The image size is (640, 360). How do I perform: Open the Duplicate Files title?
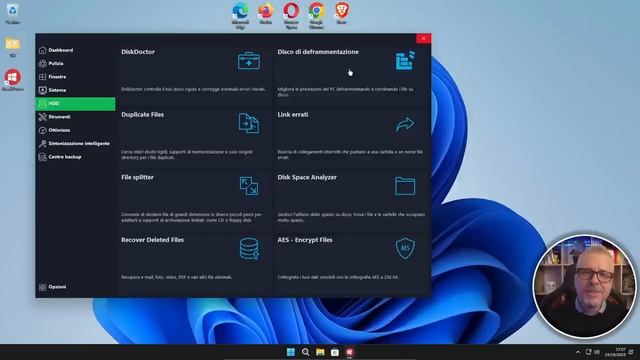click(142, 115)
